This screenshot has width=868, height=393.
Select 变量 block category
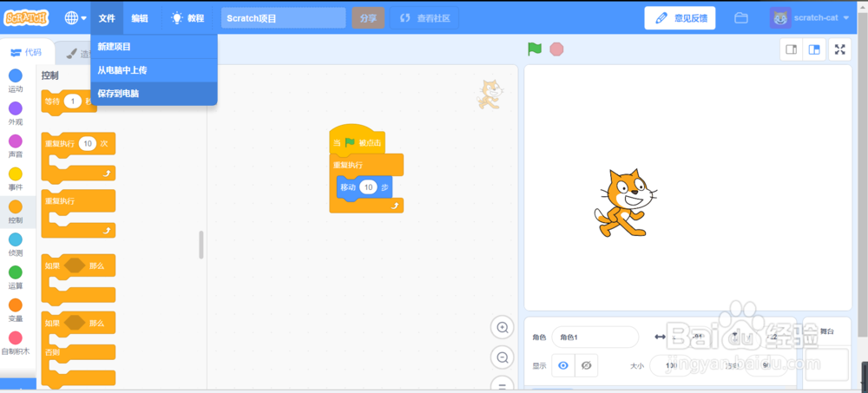click(16, 311)
